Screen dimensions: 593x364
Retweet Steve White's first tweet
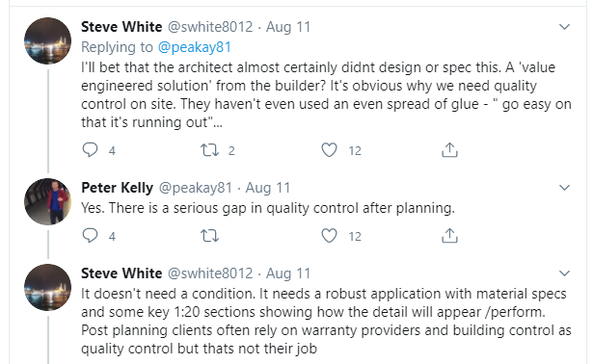pyautogui.click(x=209, y=150)
